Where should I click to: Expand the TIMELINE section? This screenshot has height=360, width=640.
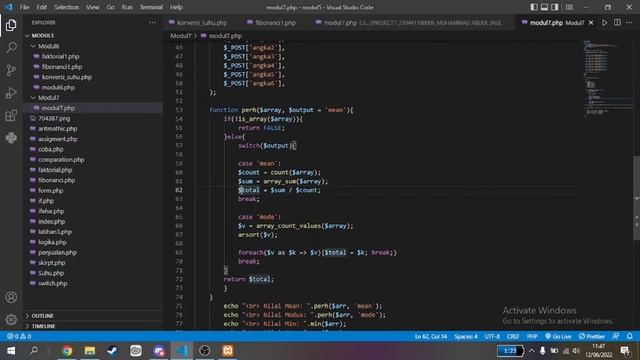click(43, 326)
